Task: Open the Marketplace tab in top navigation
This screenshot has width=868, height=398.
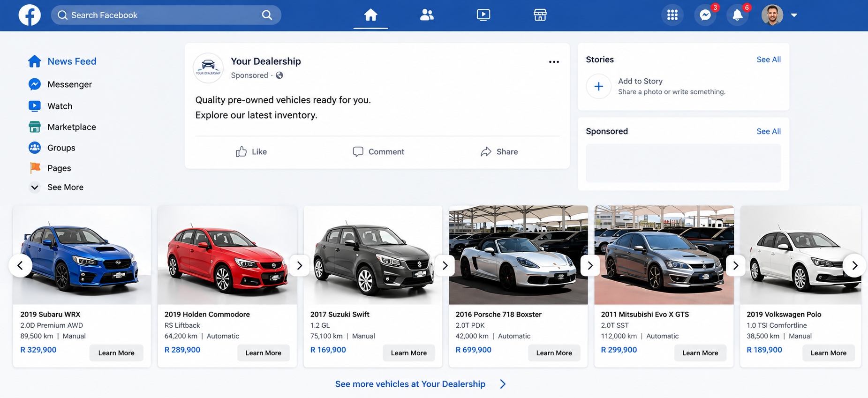Action: [540, 15]
